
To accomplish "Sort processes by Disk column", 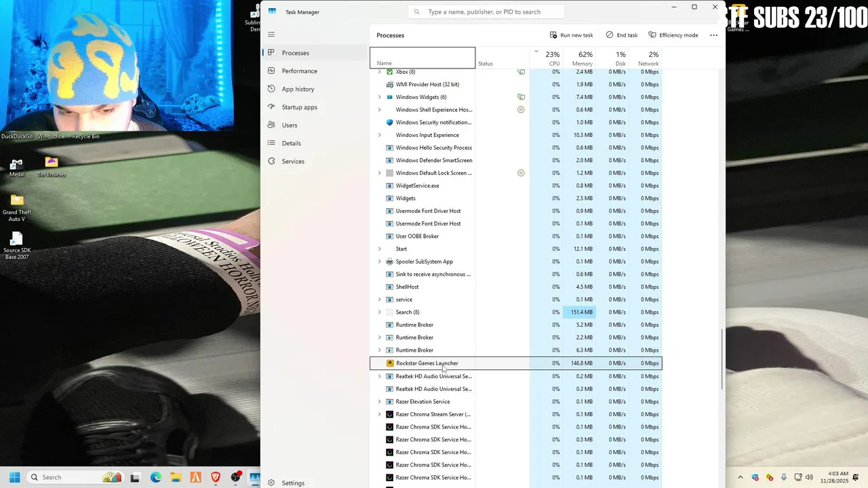I will pyautogui.click(x=612, y=58).
